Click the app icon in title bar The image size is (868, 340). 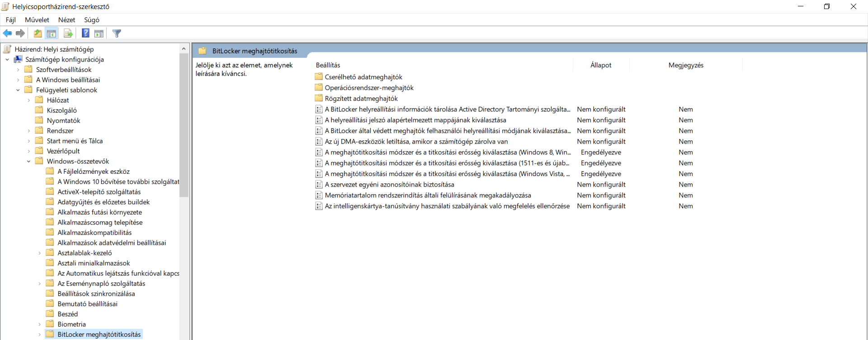5,6
